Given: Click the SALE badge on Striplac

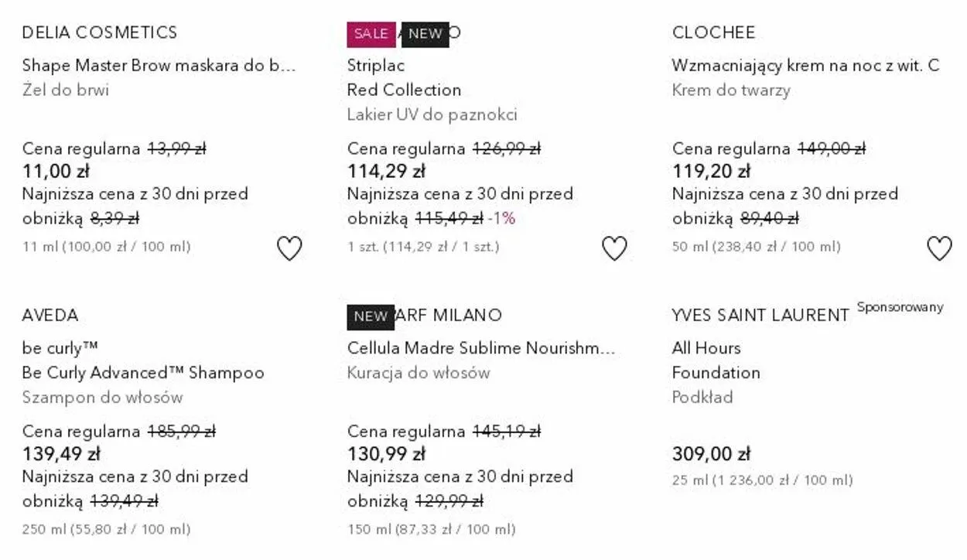Looking at the screenshot, I should [x=371, y=34].
